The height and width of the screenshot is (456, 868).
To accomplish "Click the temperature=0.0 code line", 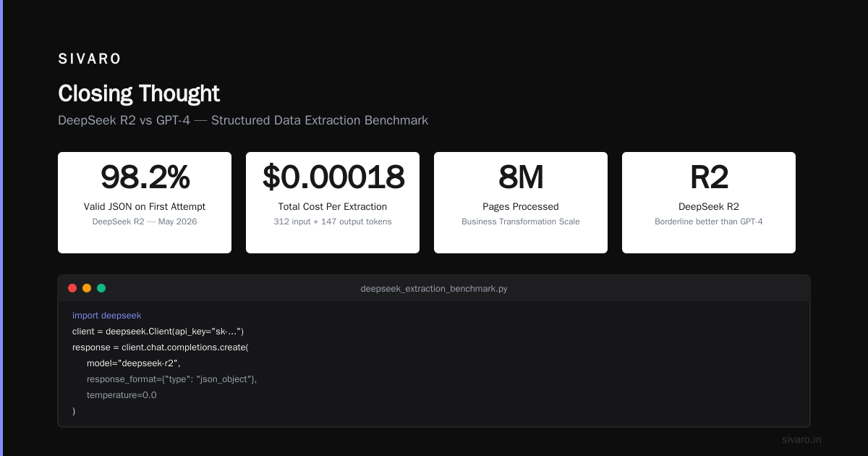I will point(122,395).
